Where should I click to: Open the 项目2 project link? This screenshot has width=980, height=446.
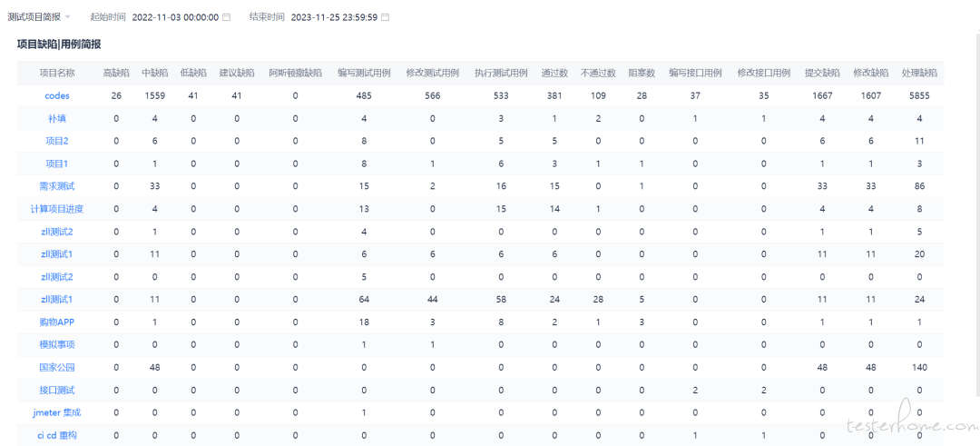(57, 141)
